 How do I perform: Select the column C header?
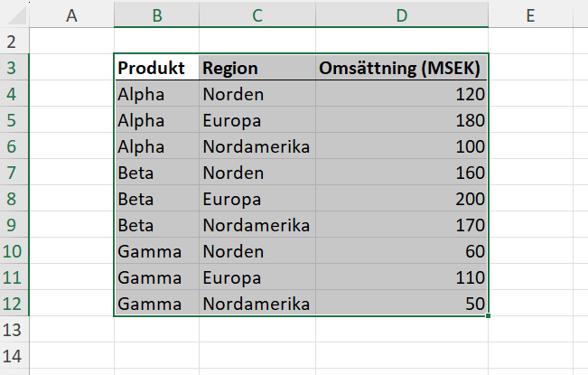point(257,14)
